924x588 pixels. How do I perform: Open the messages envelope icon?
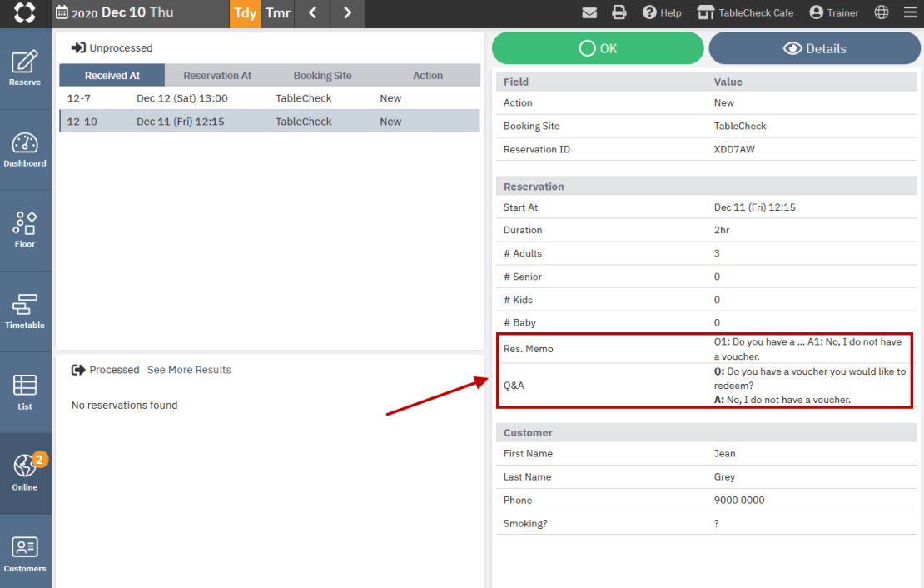pos(589,12)
